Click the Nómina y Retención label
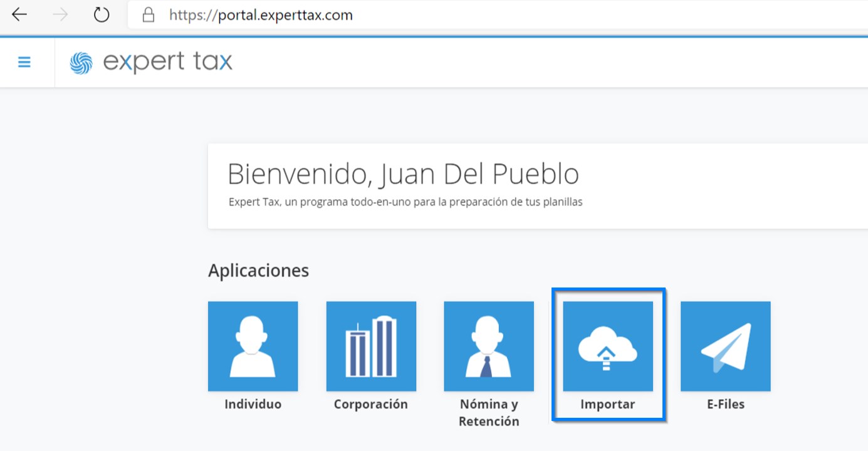Viewport: 868px width, 451px height. [x=489, y=413]
